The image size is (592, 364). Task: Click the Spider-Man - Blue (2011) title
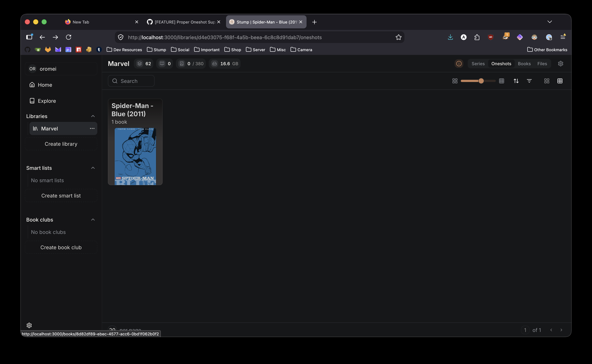coord(133,110)
